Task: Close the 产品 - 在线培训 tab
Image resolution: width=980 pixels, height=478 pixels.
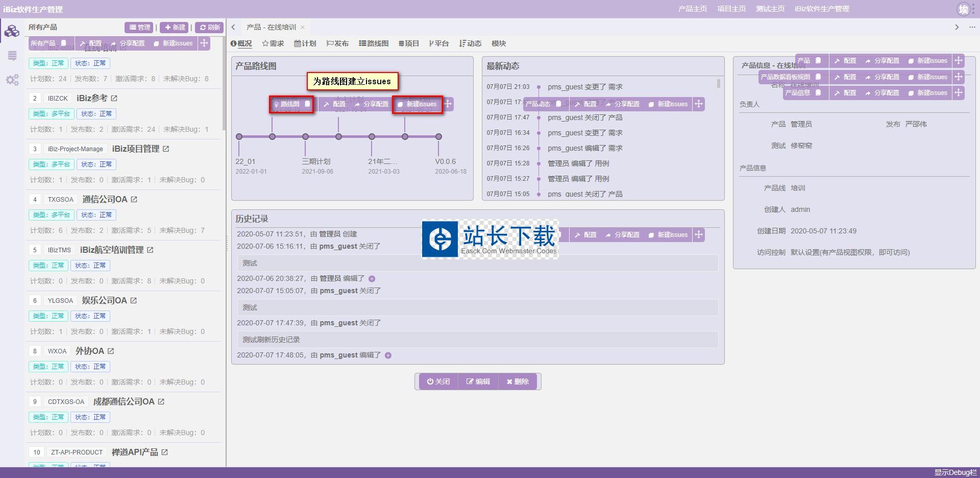Action: [303, 27]
